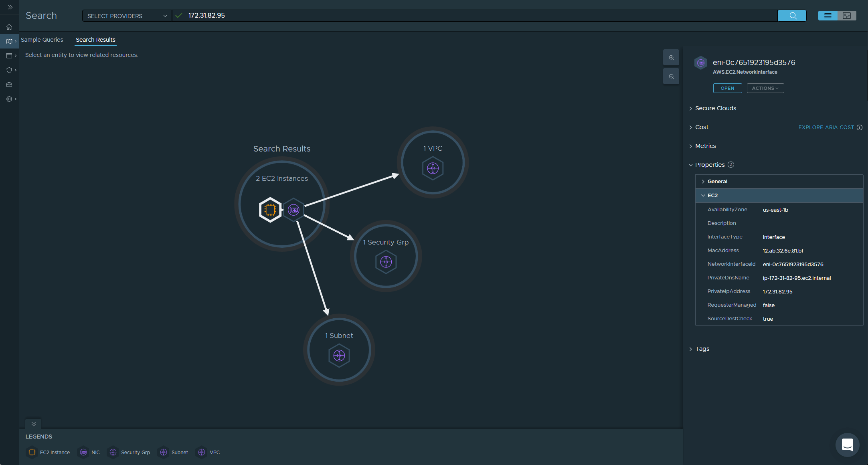
Task: Open the Actions dropdown for the network interface
Action: pos(765,88)
